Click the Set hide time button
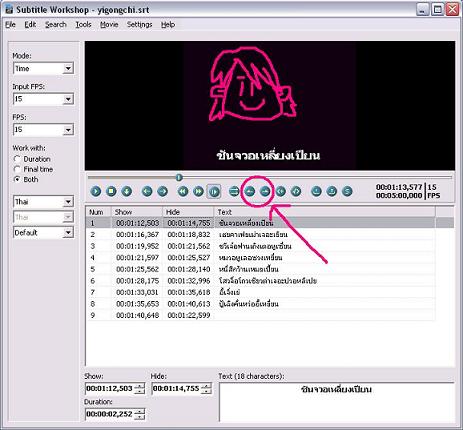This screenshot has height=430, width=463. click(265, 191)
